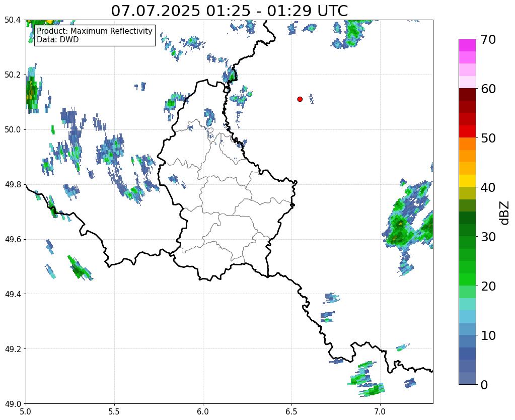This screenshot has width=515, height=420.
Task: Click longitude axis label 5.5
Action: (x=114, y=411)
